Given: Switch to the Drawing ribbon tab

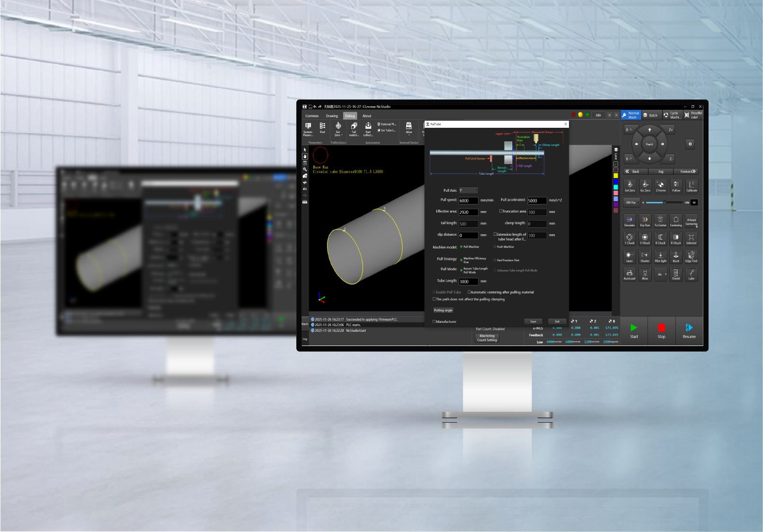Looking at the screenshot, I should tap(332, 116).
